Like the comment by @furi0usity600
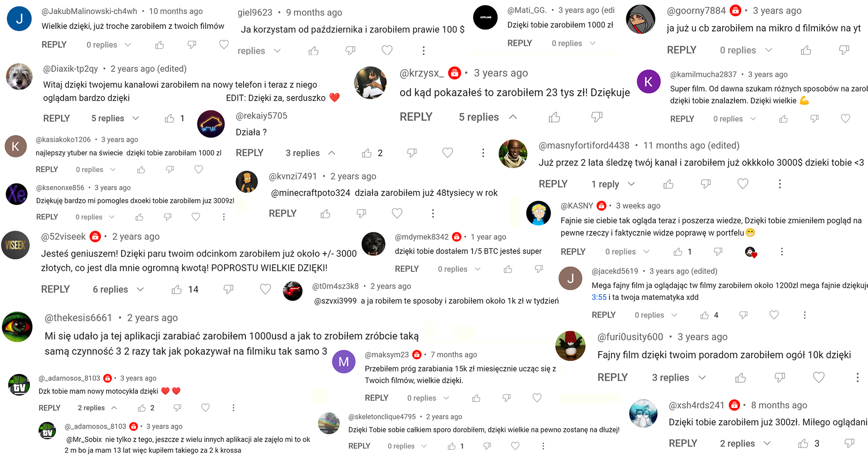Viewport: 868px width, 458px height. (x=741, y=377)
